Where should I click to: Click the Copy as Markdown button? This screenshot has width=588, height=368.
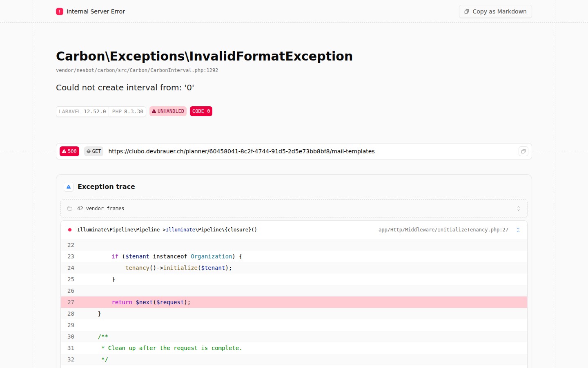point(495,11)
